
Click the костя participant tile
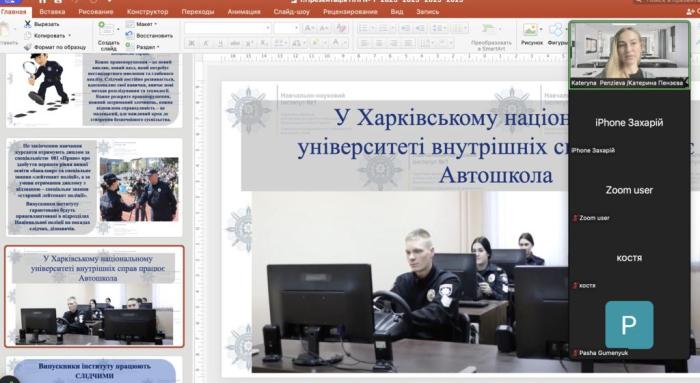[x=629, y=258]
